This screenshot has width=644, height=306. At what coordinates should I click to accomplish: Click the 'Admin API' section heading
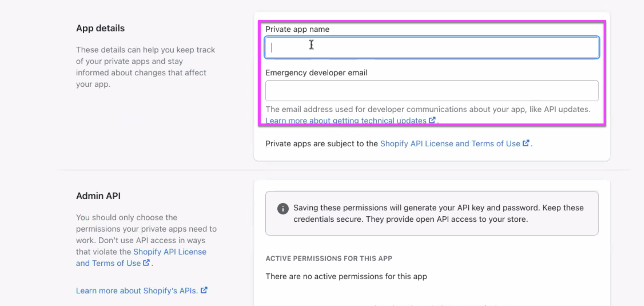(x=98, y=196)
